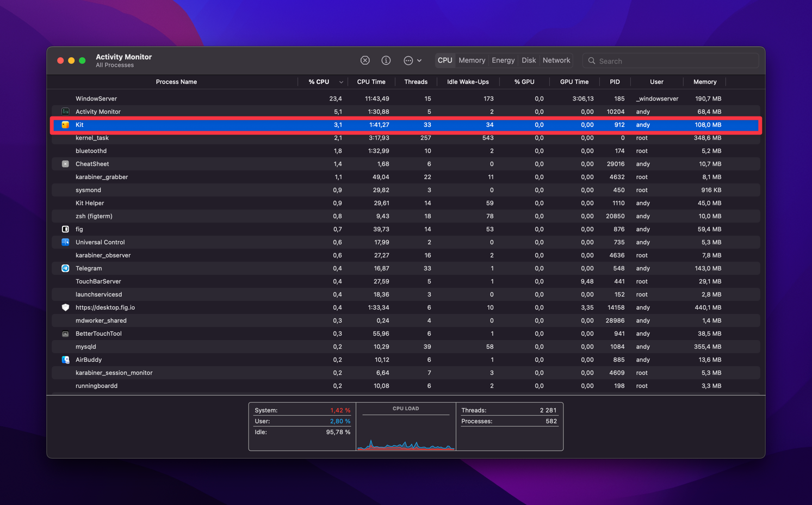Viewport: 812px width, 505px height.
Task: Sort by % CPU column header
Action: [319, 82]
